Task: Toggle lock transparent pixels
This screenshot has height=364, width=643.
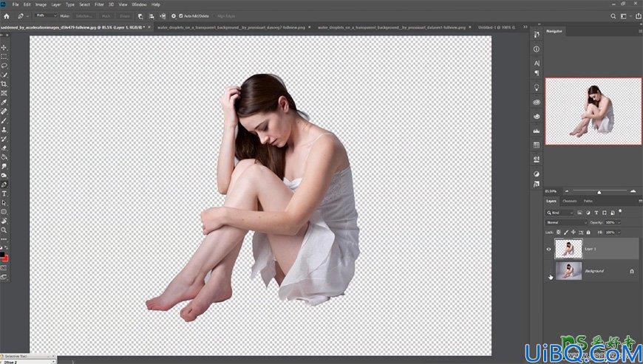Action: point(559,232)
